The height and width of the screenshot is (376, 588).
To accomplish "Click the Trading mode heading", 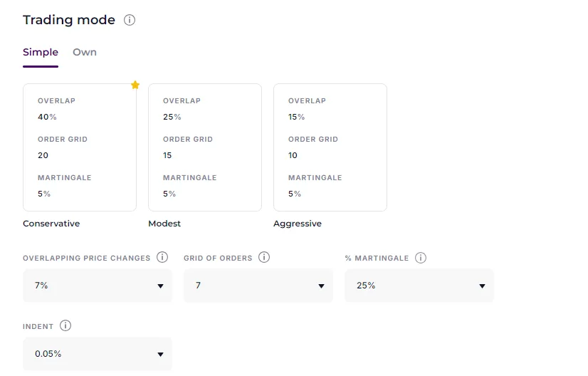I will 69,20.
